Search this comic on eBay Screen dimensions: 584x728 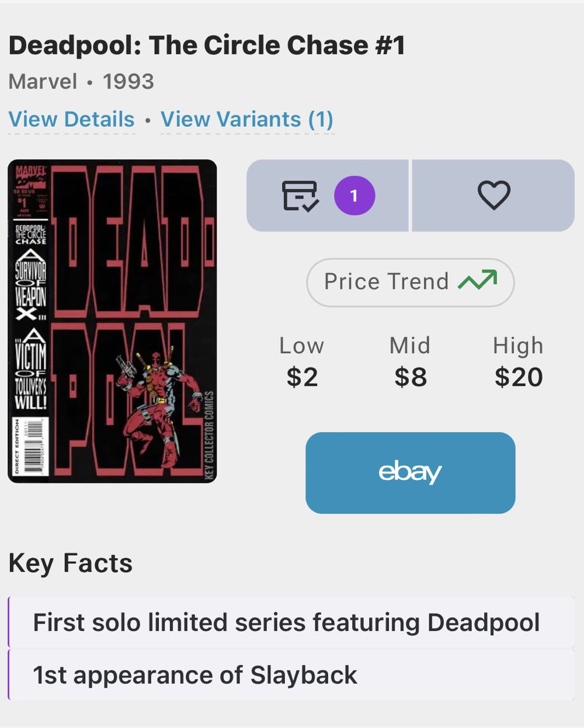[x=410, y=473]
